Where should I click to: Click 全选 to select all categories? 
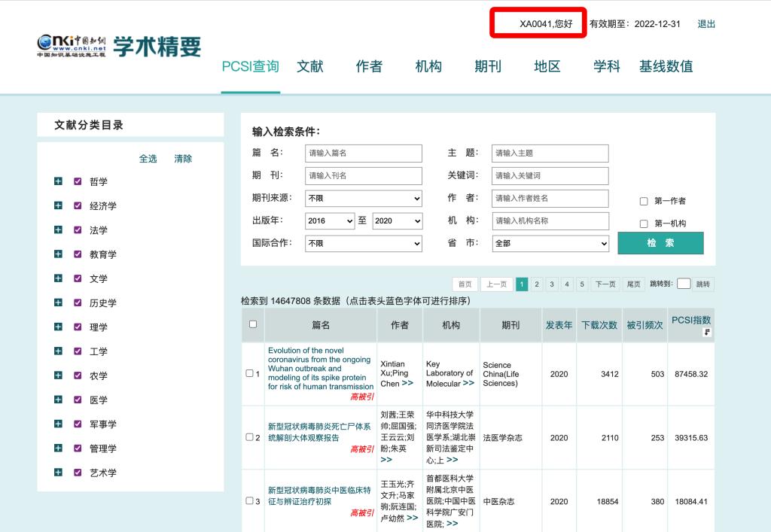[x=148, y=158]
